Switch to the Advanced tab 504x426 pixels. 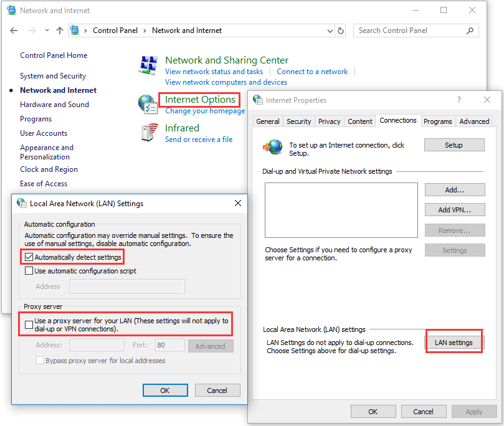473,121
